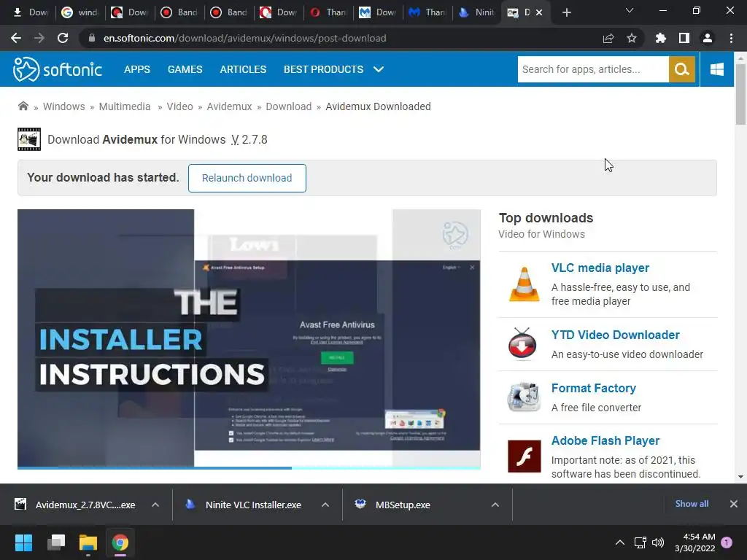Click the address bar URL
Screen dimensions: 747x560
pos(245,38)
